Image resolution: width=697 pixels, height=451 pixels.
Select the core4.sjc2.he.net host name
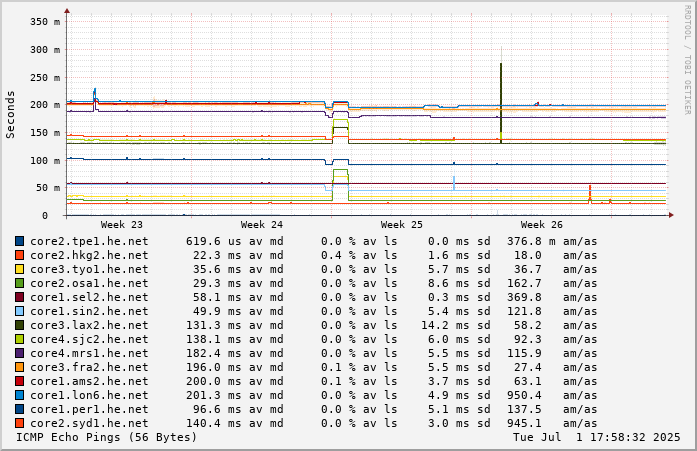point(89,339)
